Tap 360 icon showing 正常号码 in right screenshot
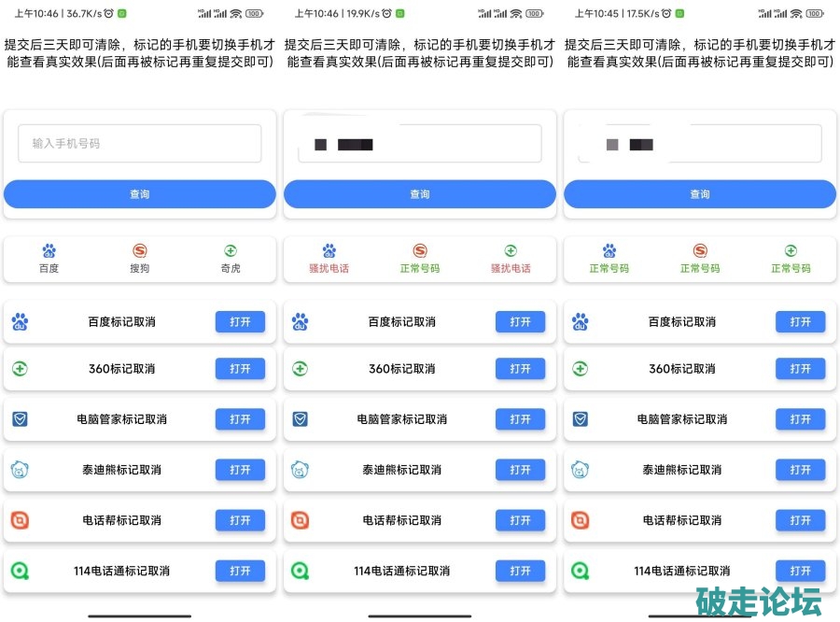Image resolution: width=840 pixels, height=622 pixels. click(791, 251)
